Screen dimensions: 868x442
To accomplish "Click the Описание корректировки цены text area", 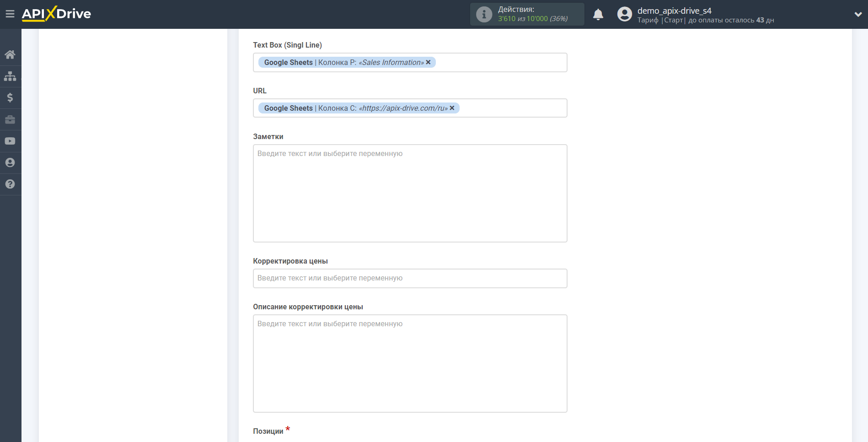I will [x=410, y=363].
